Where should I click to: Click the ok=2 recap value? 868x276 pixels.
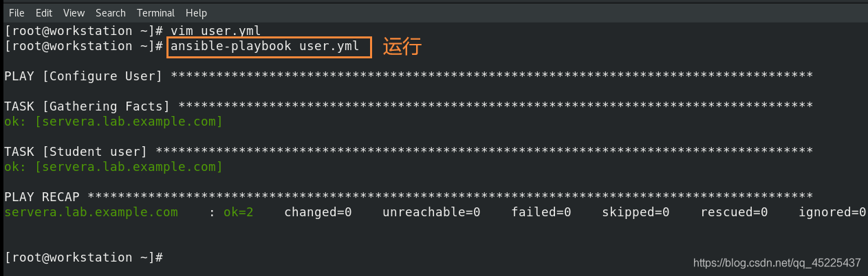[239, 212]
